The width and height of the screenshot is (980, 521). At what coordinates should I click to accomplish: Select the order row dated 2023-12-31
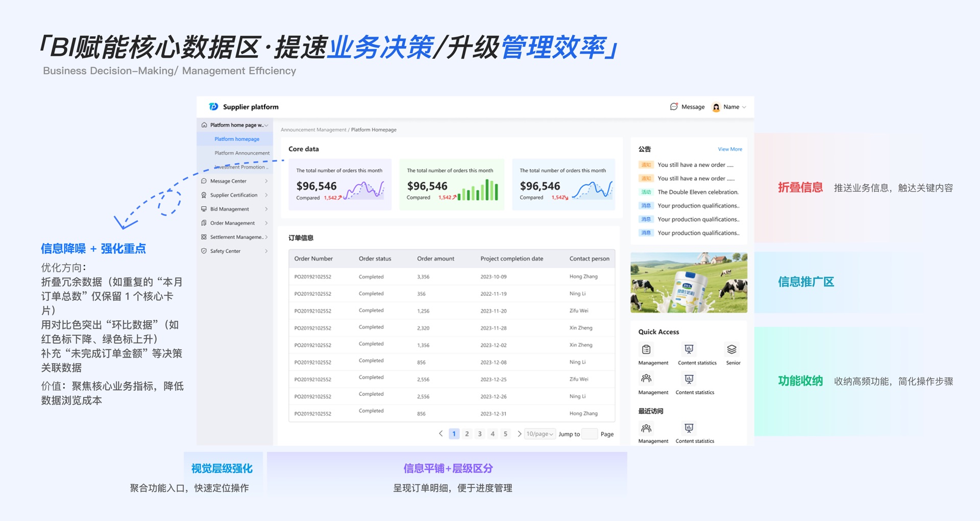[x=452, y=413]
